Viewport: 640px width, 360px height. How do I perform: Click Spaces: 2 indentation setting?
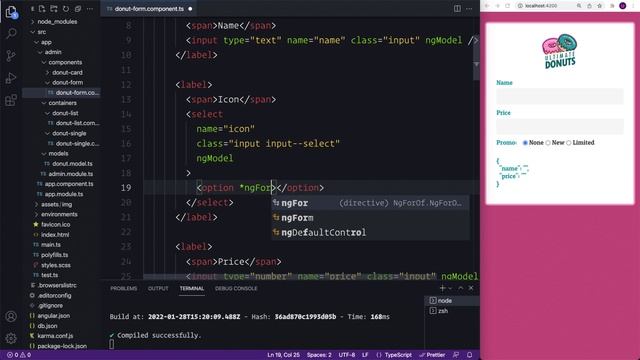[x=319, y=355]
